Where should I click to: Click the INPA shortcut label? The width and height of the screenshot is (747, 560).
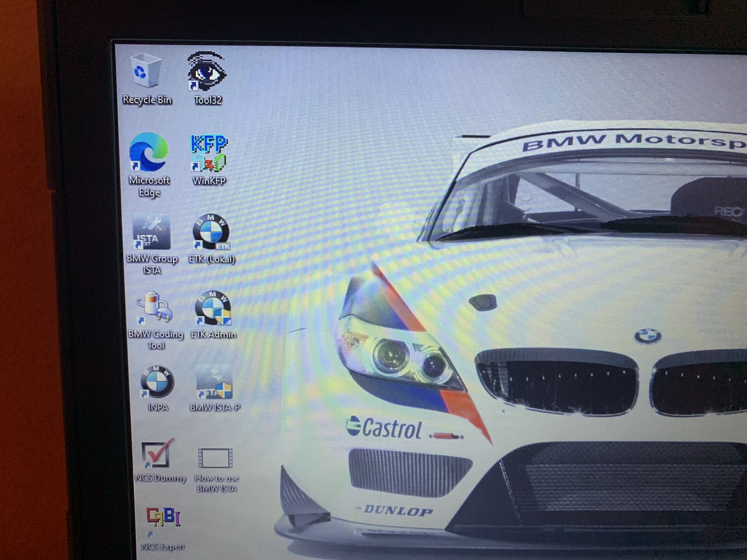pos(158,407)
